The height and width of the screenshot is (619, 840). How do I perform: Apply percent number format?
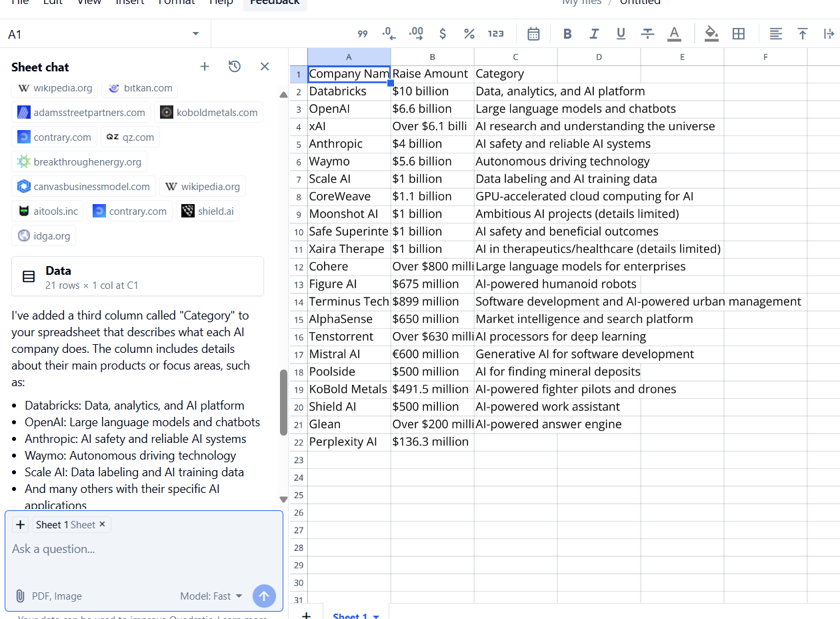point(469,34)
